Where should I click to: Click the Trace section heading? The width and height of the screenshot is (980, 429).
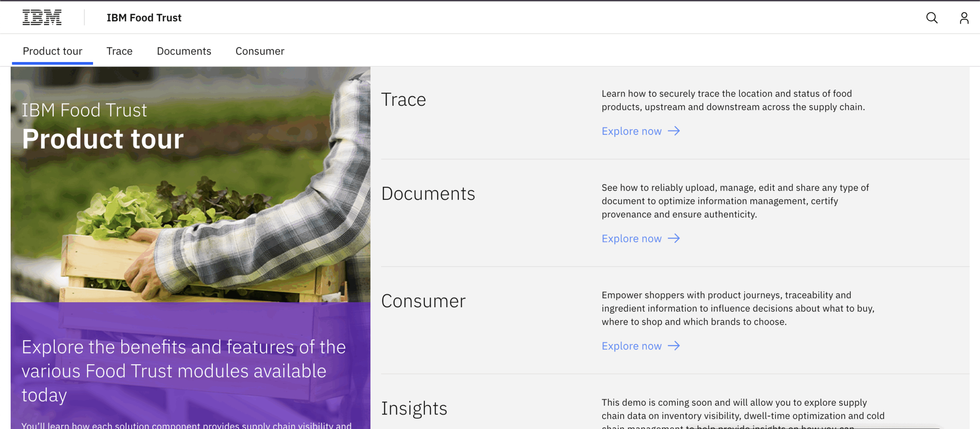click(403, 100)
